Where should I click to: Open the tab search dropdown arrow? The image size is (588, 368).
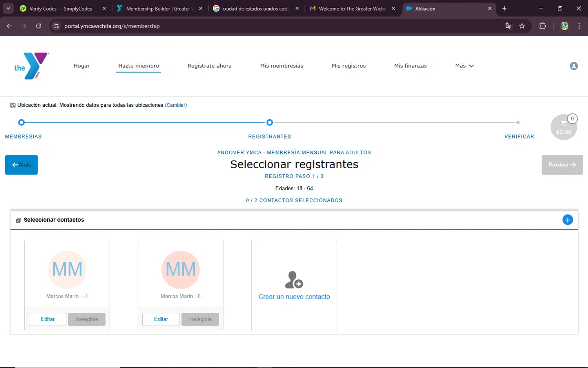pyautogui.click(x=8, y=8)
